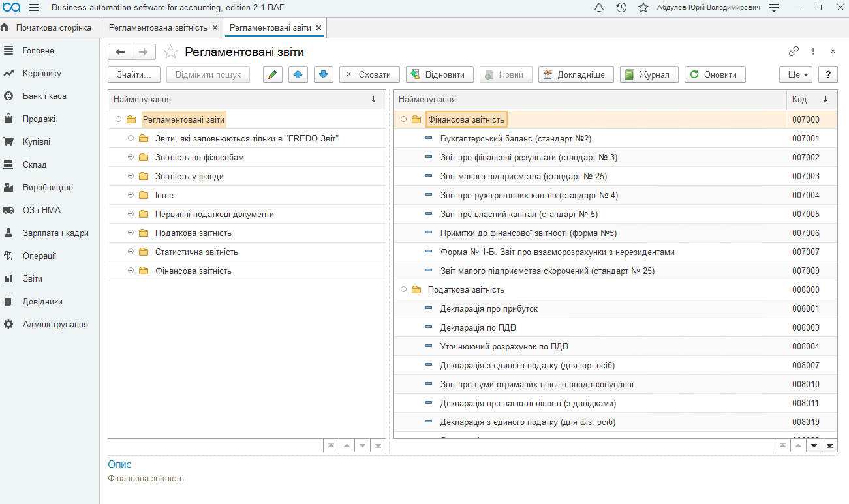This screenshot has width=849, height=504.
Task: Open help with the question mark button
Action: [827, 74]
